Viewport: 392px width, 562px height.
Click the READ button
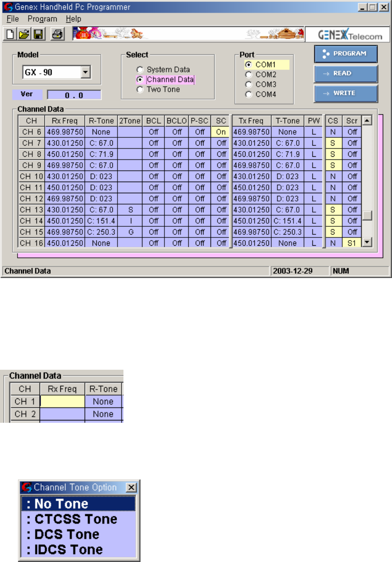click(x=346, y=73)
